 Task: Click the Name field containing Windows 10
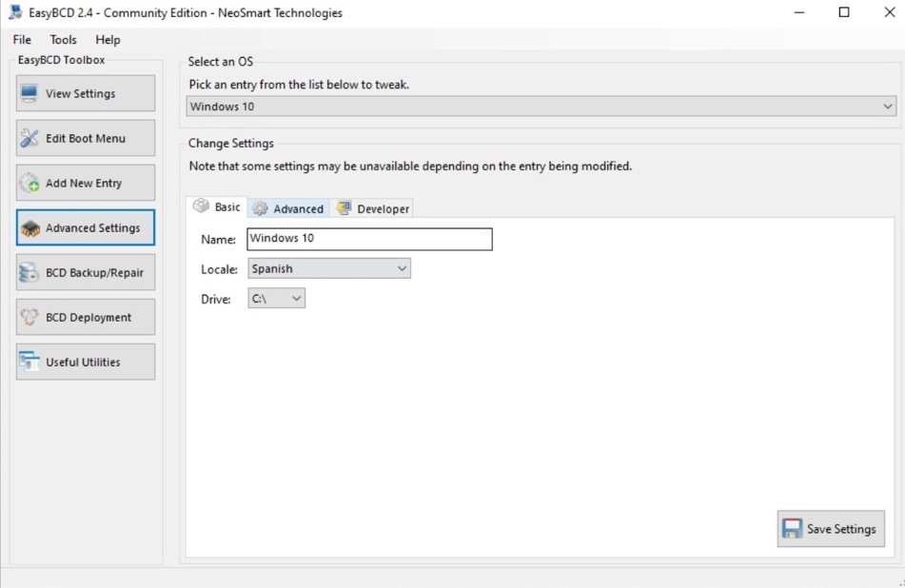click(368, 239)
